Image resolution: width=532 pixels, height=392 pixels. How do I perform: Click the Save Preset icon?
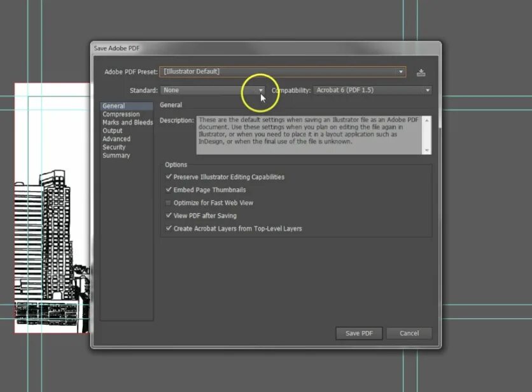421,73
